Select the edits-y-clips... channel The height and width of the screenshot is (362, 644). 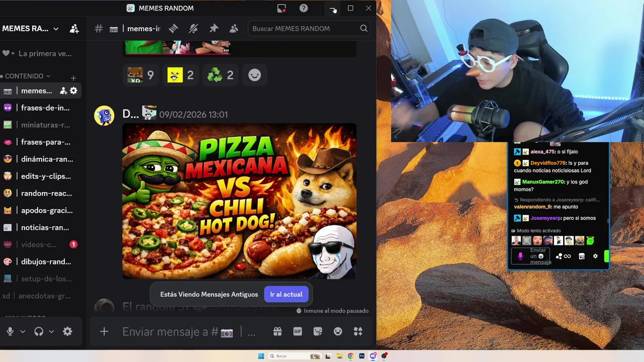(x=41, y=176)
